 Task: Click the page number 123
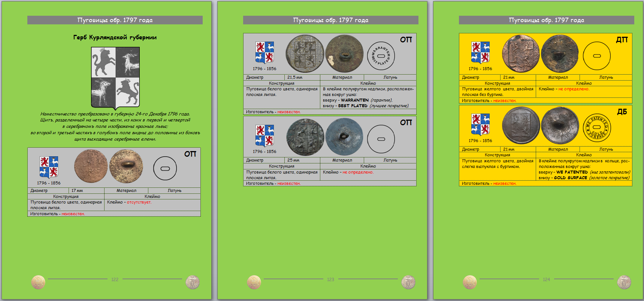pyautogui.click(x=330, y=279)
